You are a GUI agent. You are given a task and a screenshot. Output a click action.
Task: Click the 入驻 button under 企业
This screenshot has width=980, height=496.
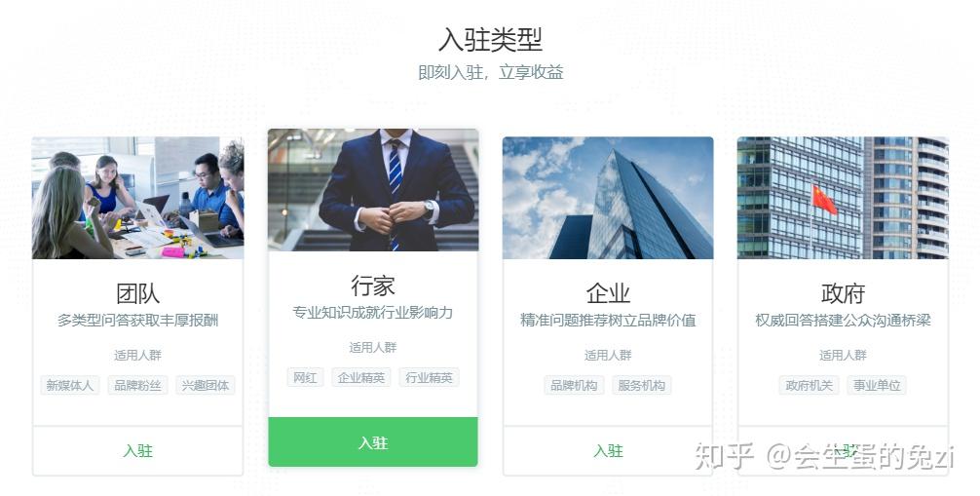click(x=608, y=451)
